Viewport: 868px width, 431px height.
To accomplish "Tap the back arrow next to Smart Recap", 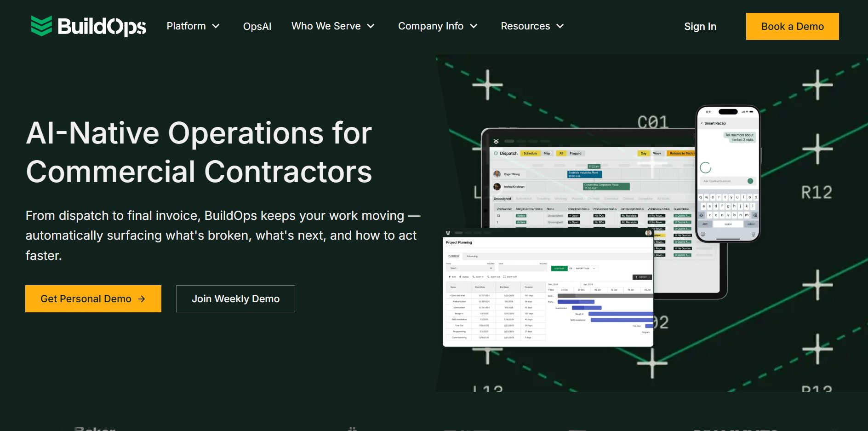I will tap(702, 123).
